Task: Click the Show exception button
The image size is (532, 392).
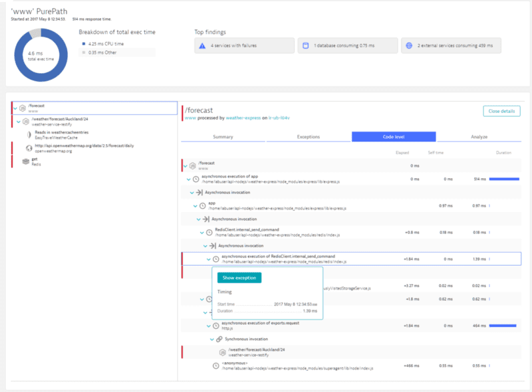Action: coord(239,278)
